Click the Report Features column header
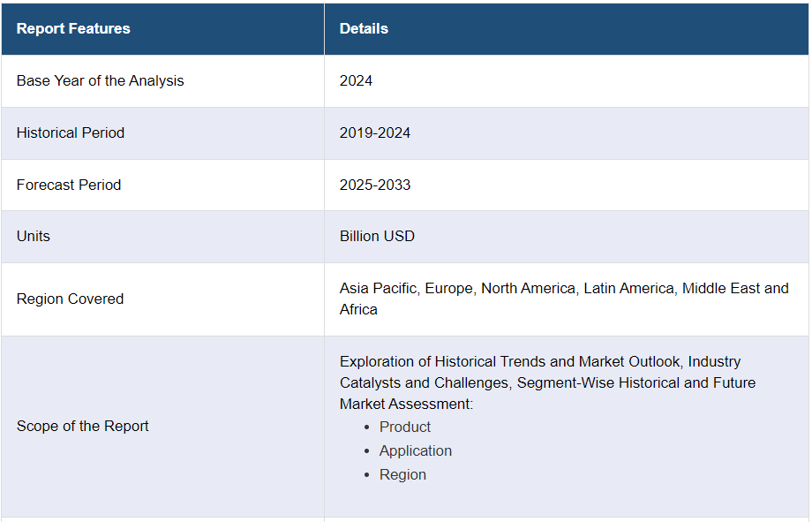 (73, 28)
